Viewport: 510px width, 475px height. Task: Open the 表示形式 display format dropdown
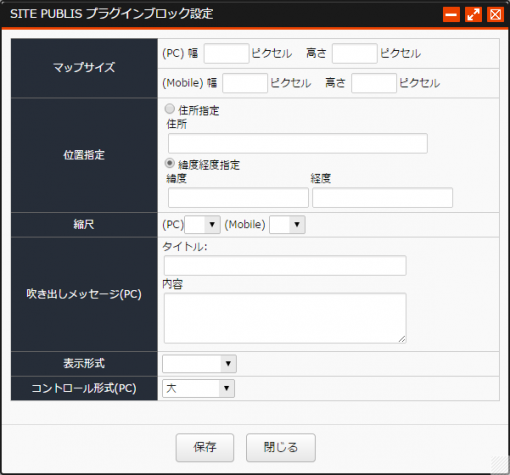click(x=199, y=363)
